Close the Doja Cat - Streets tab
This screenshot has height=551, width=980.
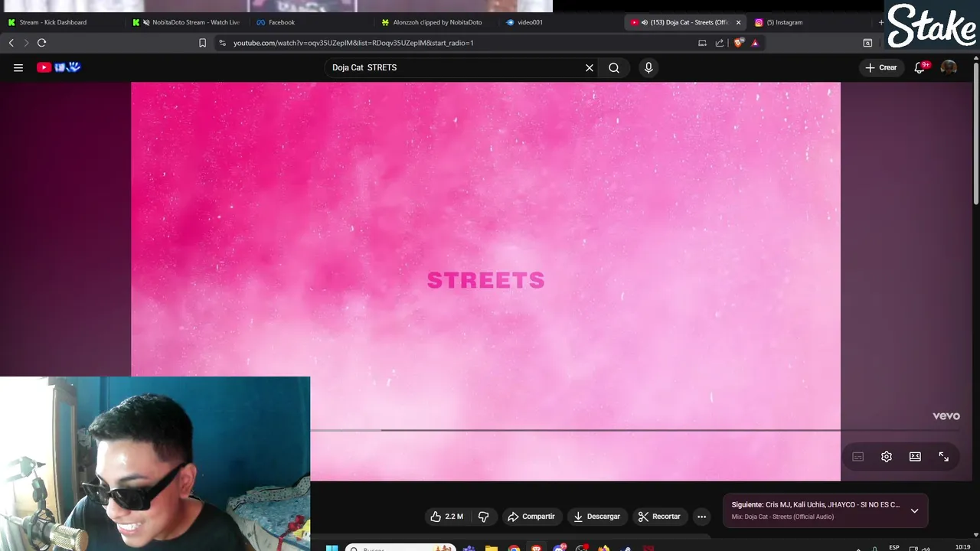tap(738, 22)
